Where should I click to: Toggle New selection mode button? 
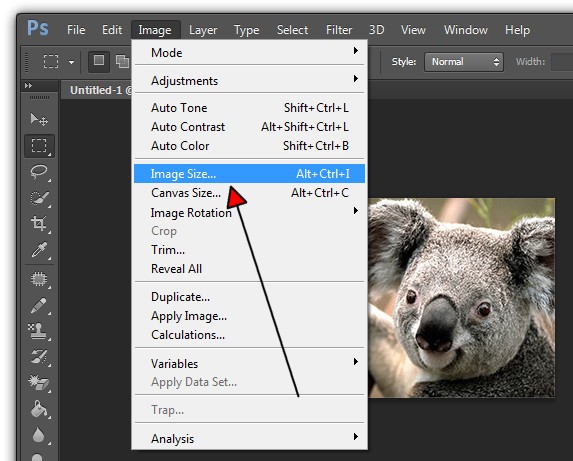[99, 61]
